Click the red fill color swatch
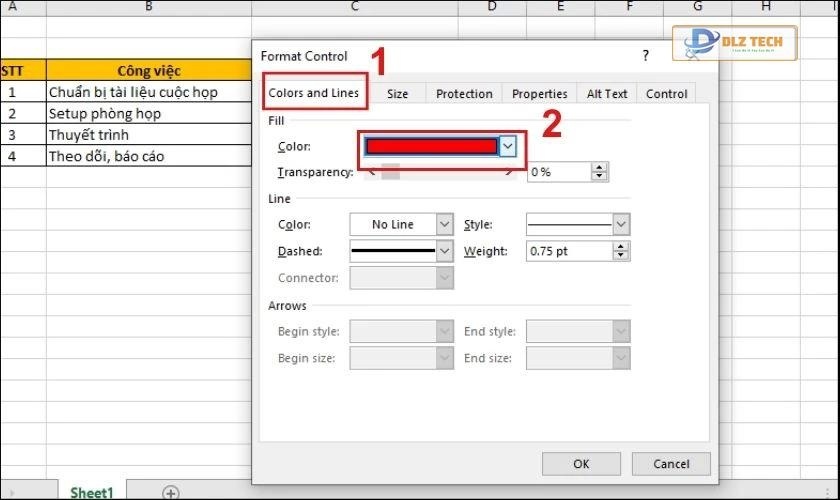 tap(431, 146)
